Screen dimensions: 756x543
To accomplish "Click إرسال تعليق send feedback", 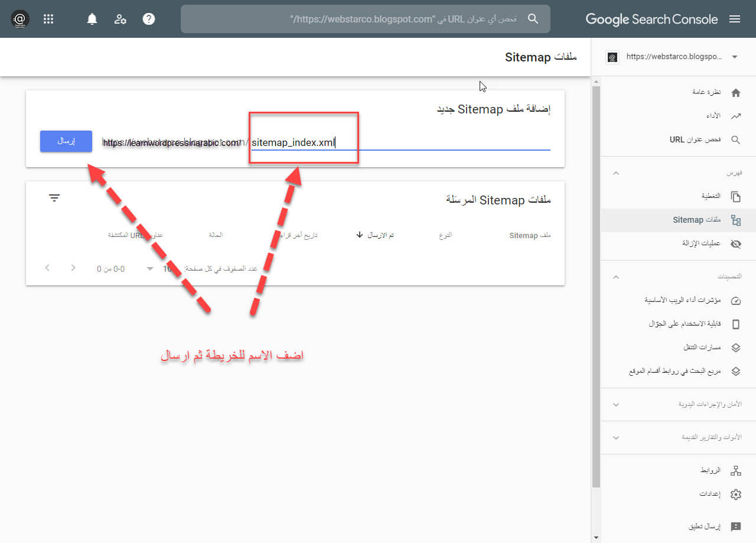I will tap(678, 526).
